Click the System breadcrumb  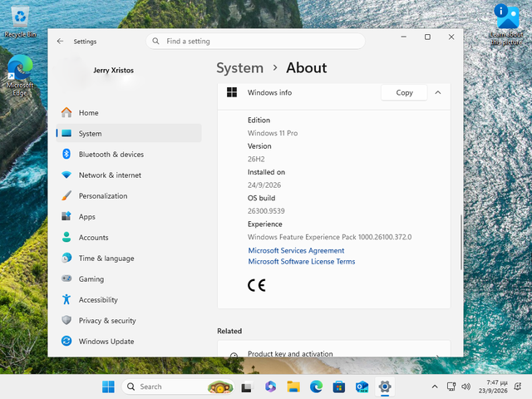coord(240,68)
